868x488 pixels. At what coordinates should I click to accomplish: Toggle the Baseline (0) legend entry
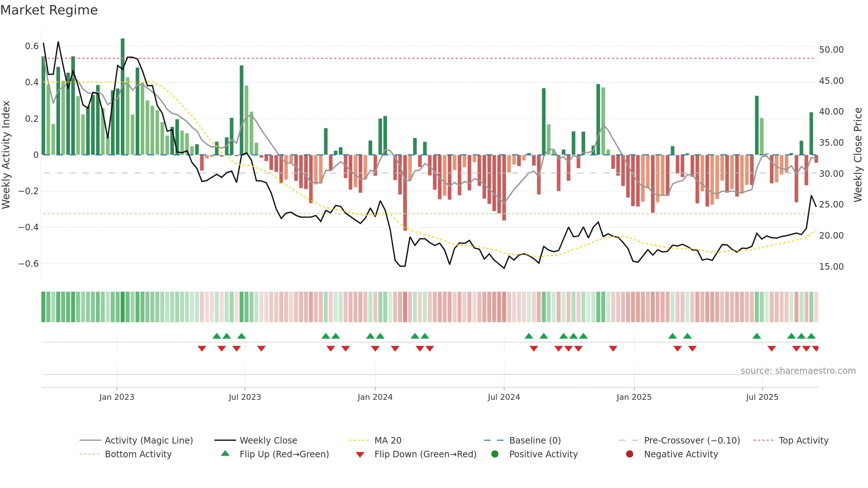522,440
